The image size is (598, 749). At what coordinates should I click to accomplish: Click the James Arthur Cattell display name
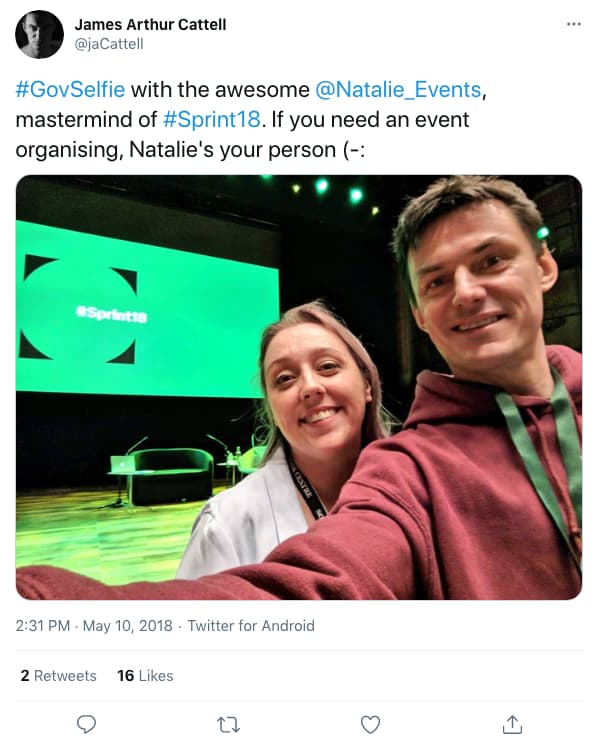150,24
